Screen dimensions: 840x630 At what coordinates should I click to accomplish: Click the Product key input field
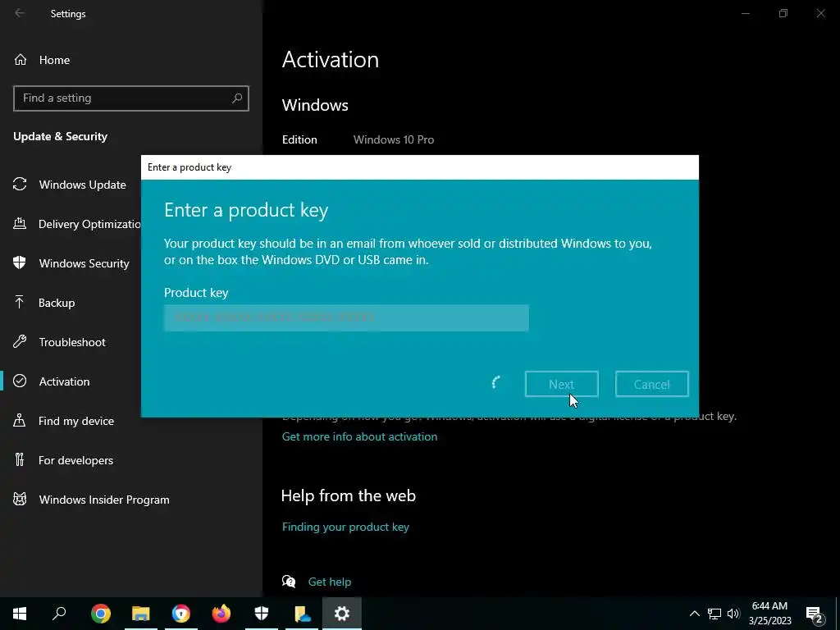[x=346, y=317]
